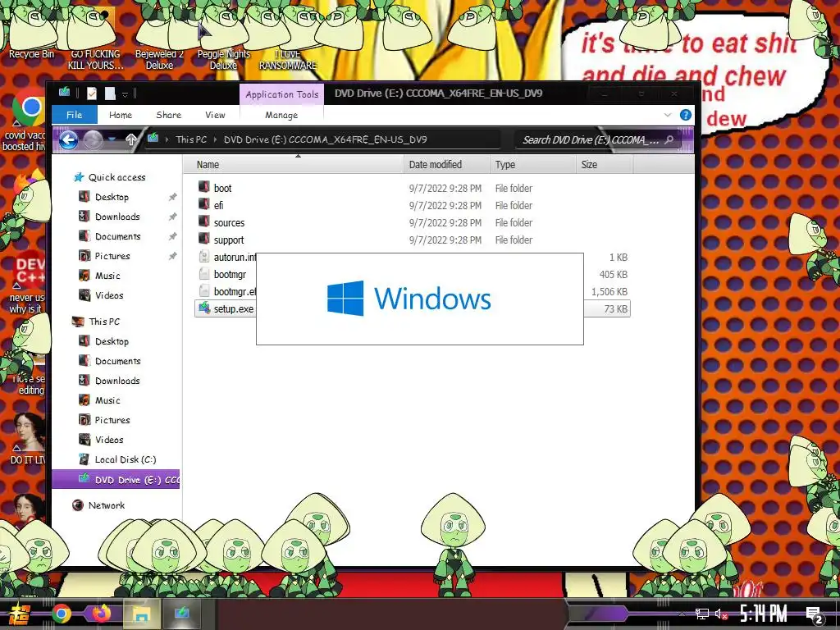Select the boot folder
Image resolution: width=840 pixels, height=630 pixels.
pos(222,188)
